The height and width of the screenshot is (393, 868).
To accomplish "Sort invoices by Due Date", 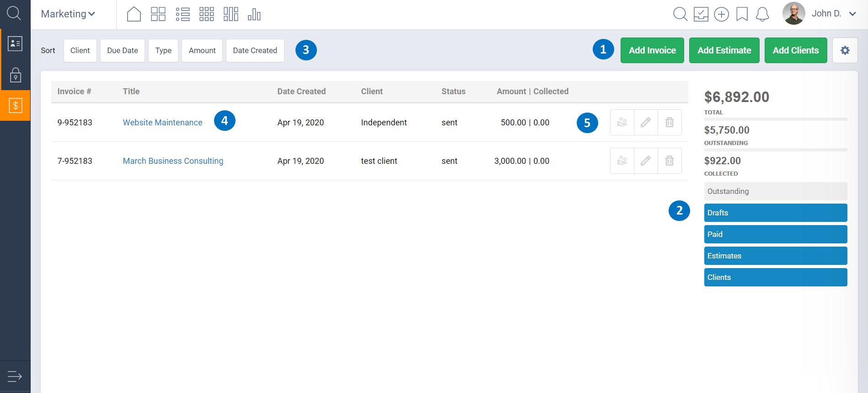I will 122,50.
